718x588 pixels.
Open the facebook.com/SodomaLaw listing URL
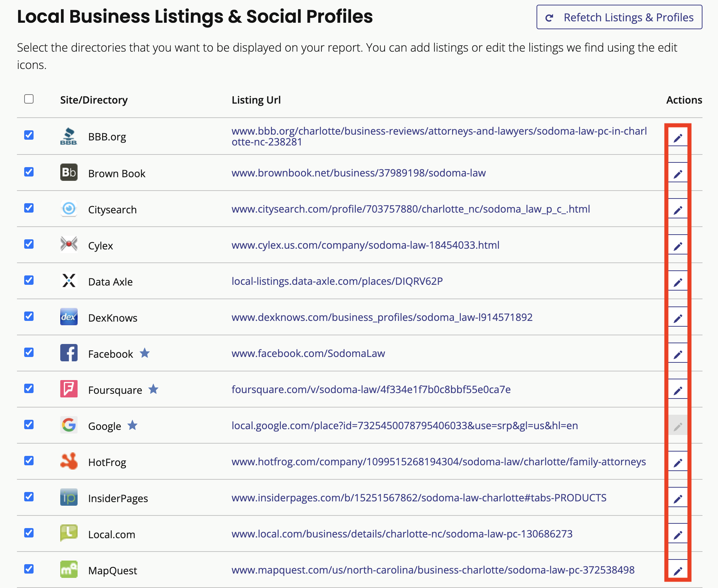[308, 353]
